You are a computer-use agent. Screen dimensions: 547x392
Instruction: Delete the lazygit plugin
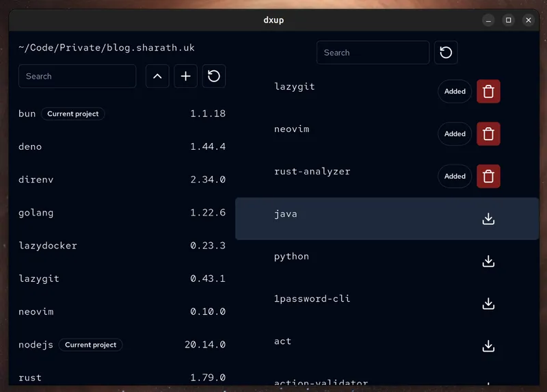(488, 92)
